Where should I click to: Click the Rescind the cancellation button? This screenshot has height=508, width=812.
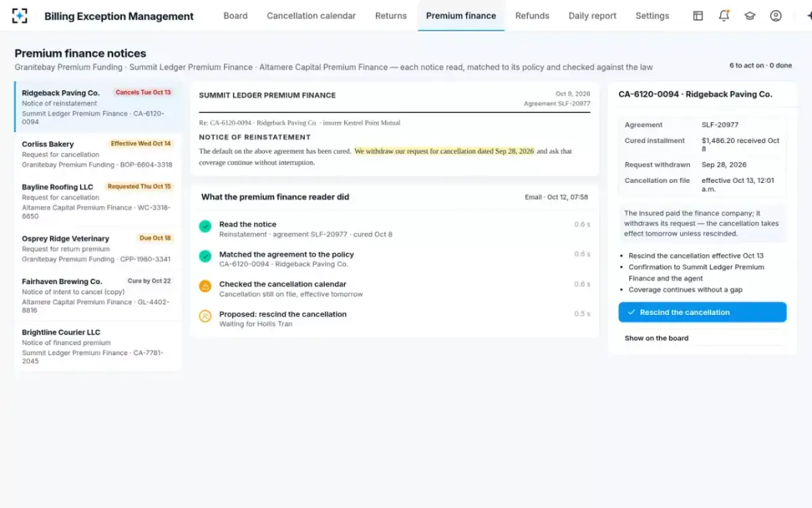point(702,312)
